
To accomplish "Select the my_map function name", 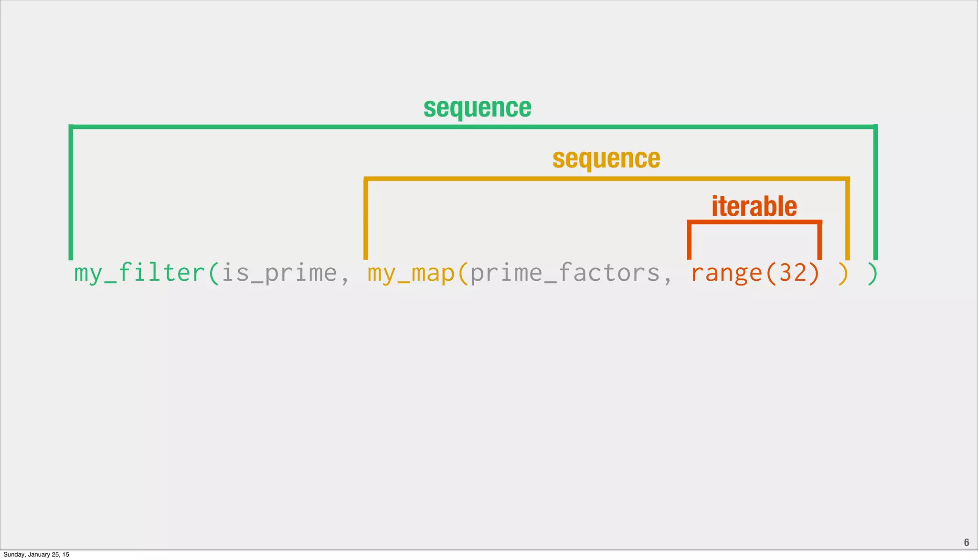I will (411, 273).
